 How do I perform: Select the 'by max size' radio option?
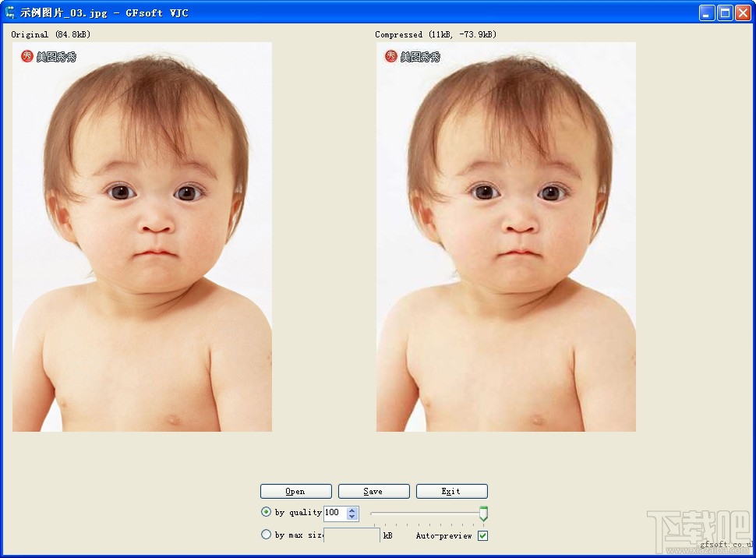[x=266, y=534]
